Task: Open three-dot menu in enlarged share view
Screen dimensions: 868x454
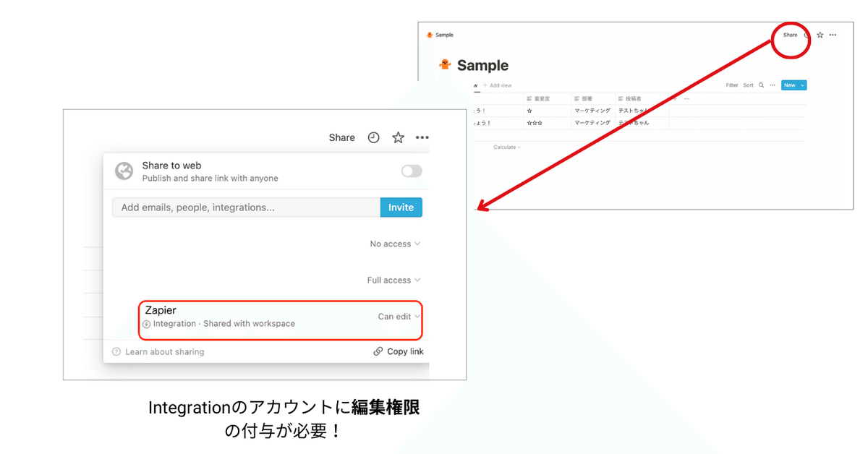Action: 422,137
